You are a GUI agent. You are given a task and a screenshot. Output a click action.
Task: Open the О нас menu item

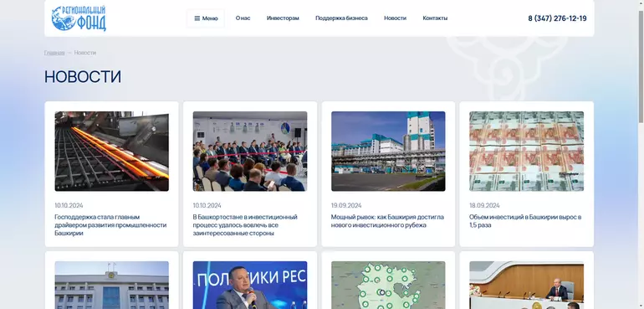coord(243,18)
